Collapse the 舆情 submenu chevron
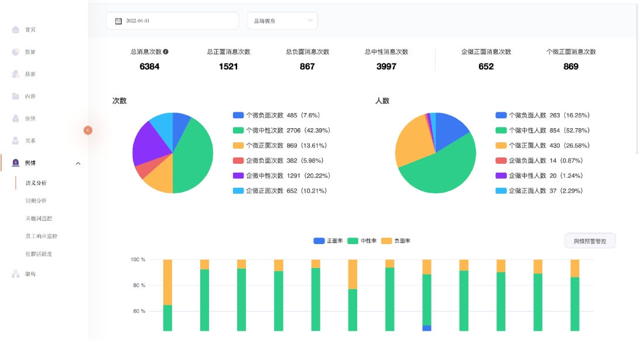Image resolution: width=644 pixels, height=343 pixels. [x=78, y=163]
